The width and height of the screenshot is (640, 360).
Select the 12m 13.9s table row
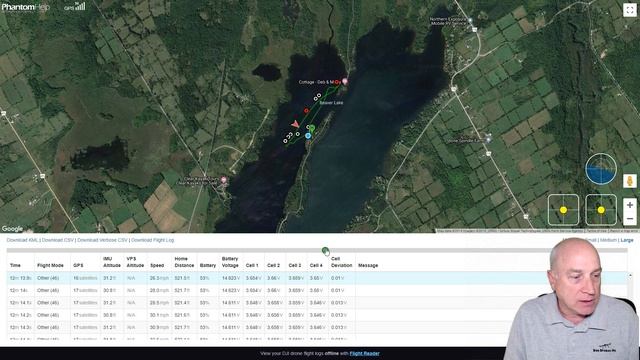[317, 278]
